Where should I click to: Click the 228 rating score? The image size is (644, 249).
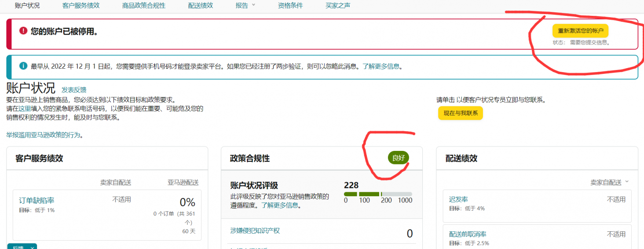pyautogui.click(x=351, y=185)
